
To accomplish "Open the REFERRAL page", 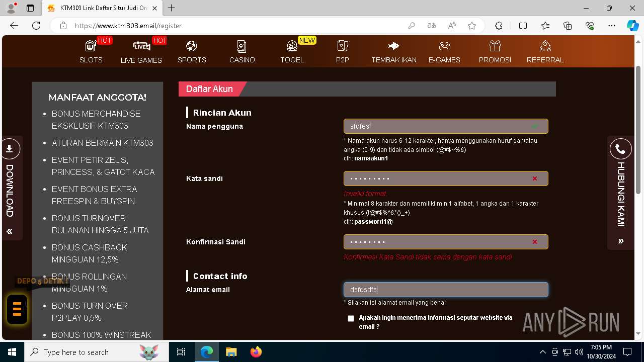I will (x=545, y=52).
